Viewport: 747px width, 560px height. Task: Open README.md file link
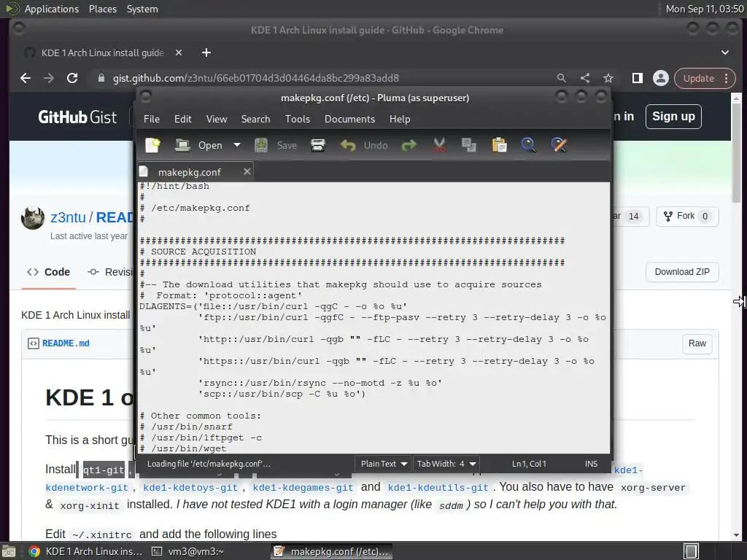coord(66,343)
